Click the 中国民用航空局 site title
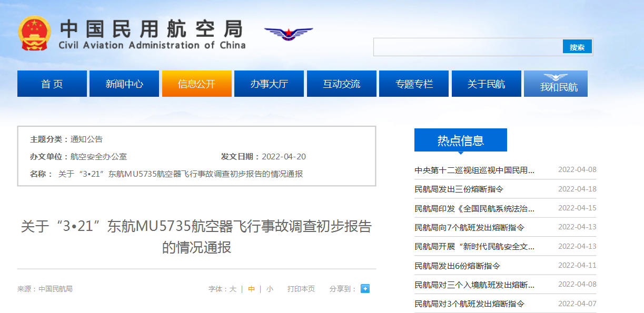The width and height of the screenshot is (644, 313). coord(152,28)
